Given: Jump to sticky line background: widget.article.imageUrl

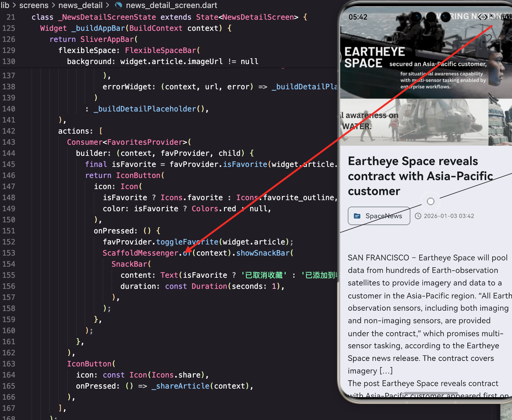Looking at the screenshot, I should coord(163,61).
